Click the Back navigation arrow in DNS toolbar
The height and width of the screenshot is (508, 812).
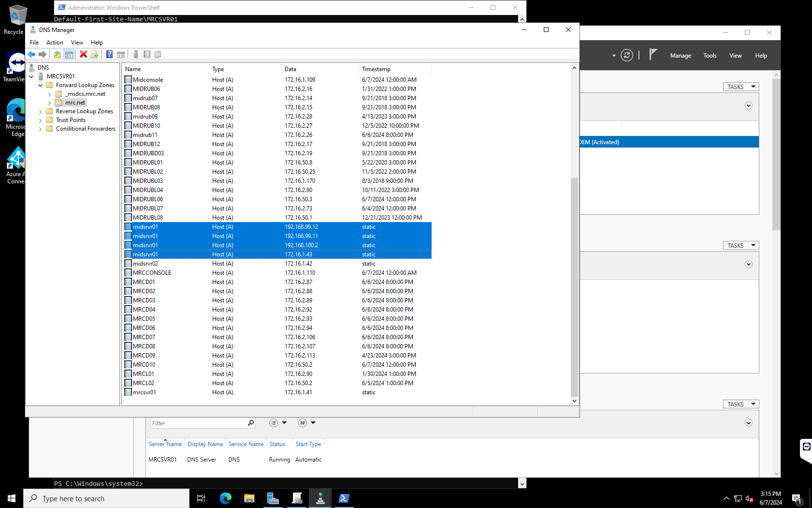[x=31, y=54]
